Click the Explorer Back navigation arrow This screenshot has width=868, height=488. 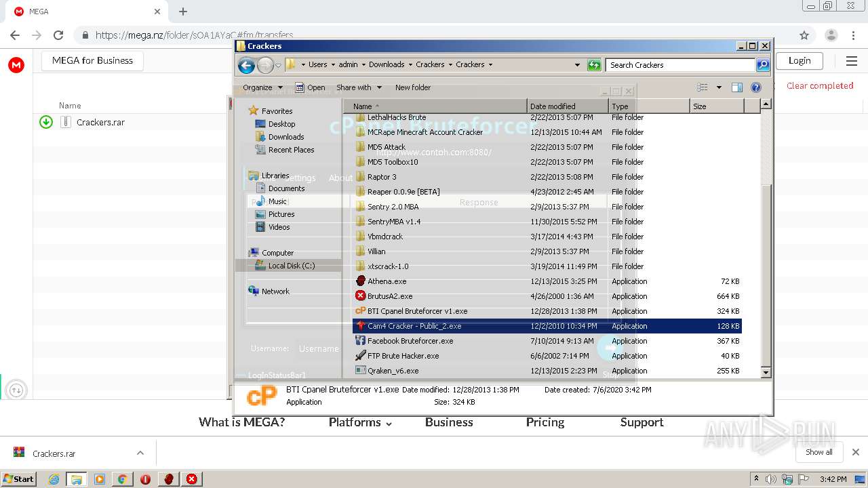[246, 65]
